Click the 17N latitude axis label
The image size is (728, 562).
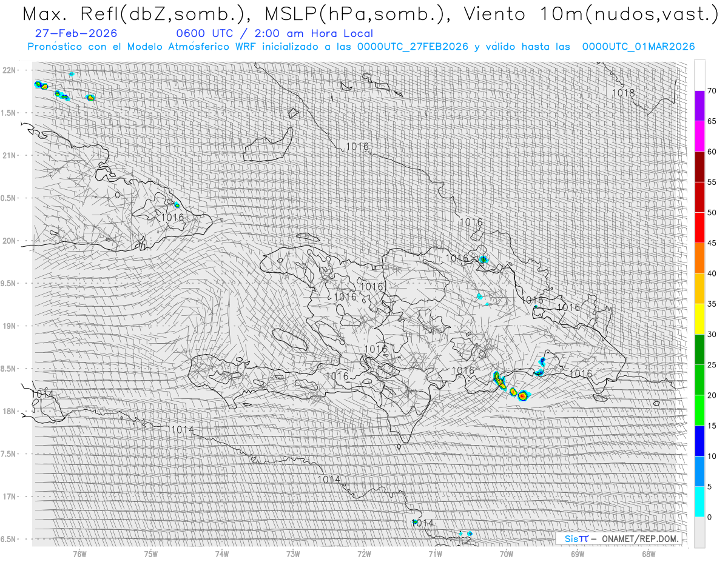tap(10, 497)
